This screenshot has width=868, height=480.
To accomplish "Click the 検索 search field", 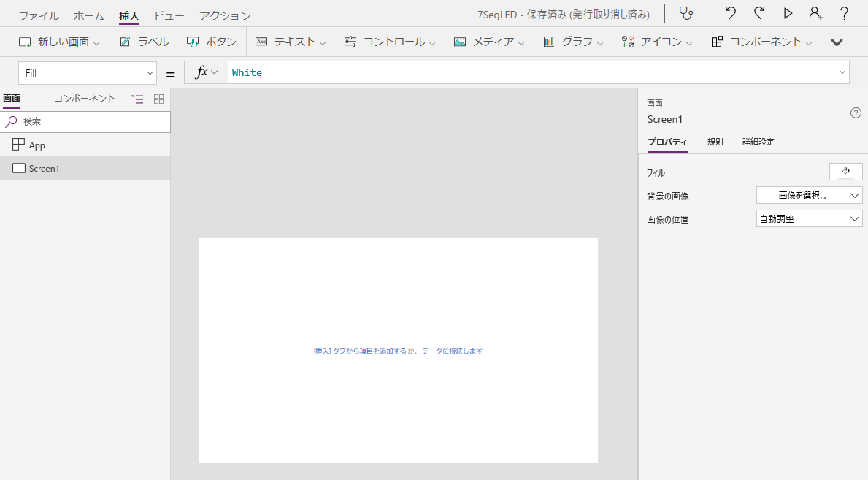I will 85,121.
